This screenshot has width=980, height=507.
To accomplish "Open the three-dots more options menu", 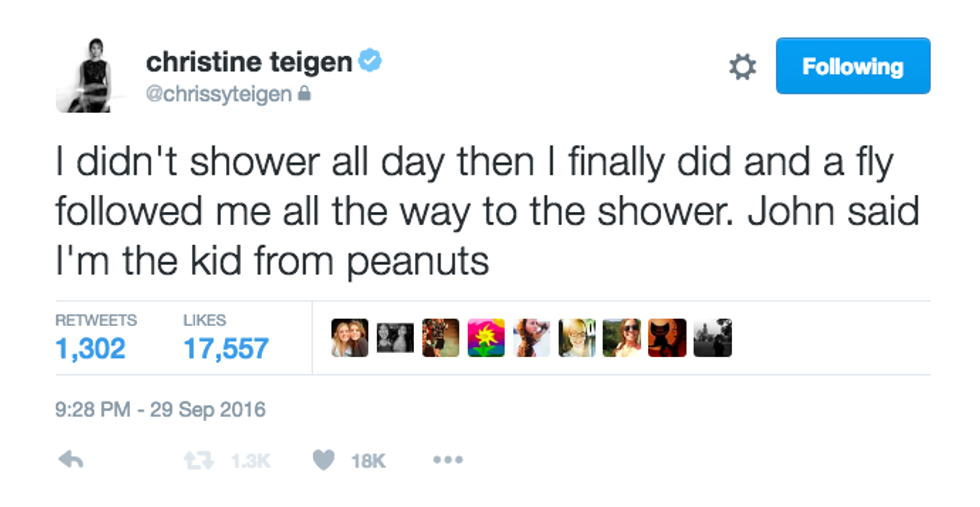I will tap(447, 461).
